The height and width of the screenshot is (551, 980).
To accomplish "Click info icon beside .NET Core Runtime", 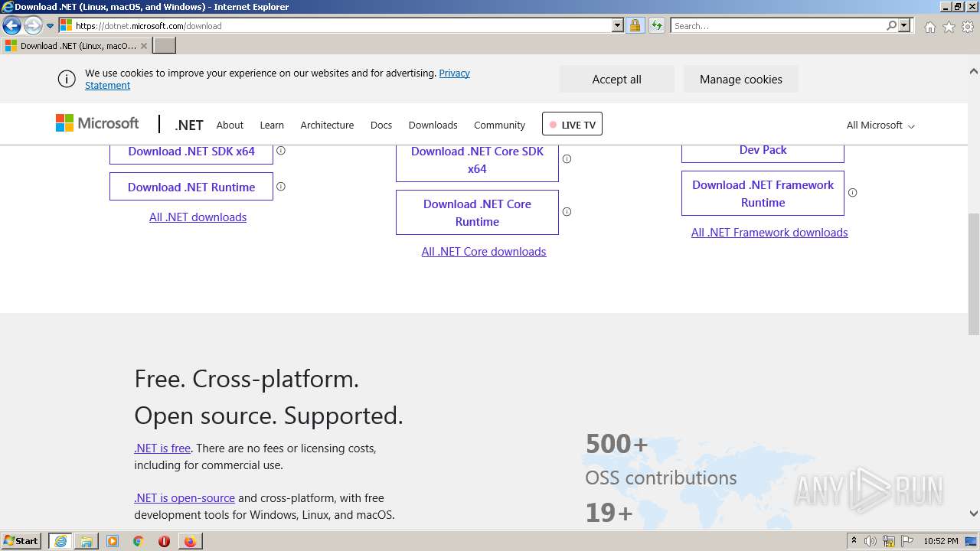I will pos(567,212).
